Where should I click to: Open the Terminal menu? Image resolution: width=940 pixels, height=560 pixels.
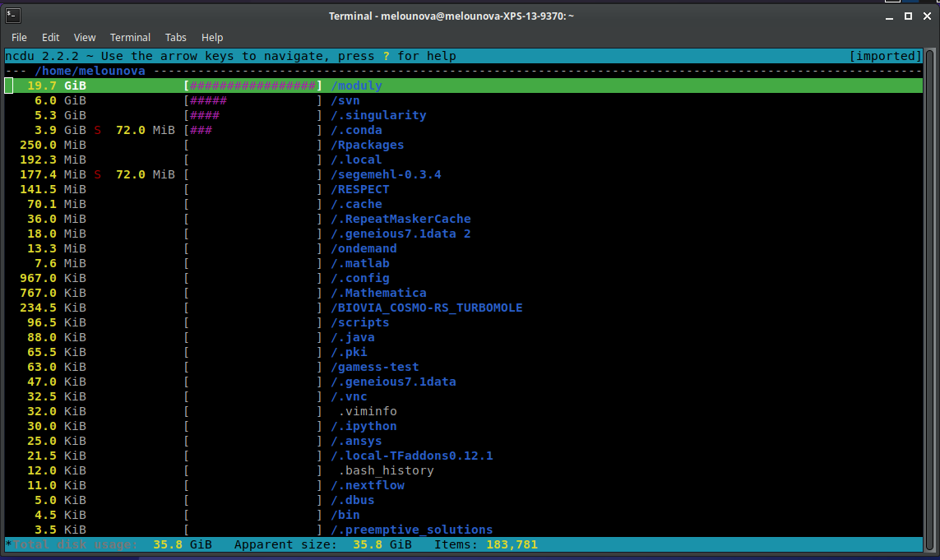tap(130, 37)
